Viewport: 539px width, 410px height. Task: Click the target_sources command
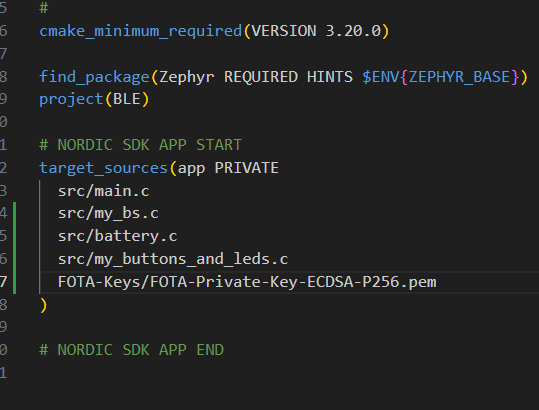(x=103, y=168)
